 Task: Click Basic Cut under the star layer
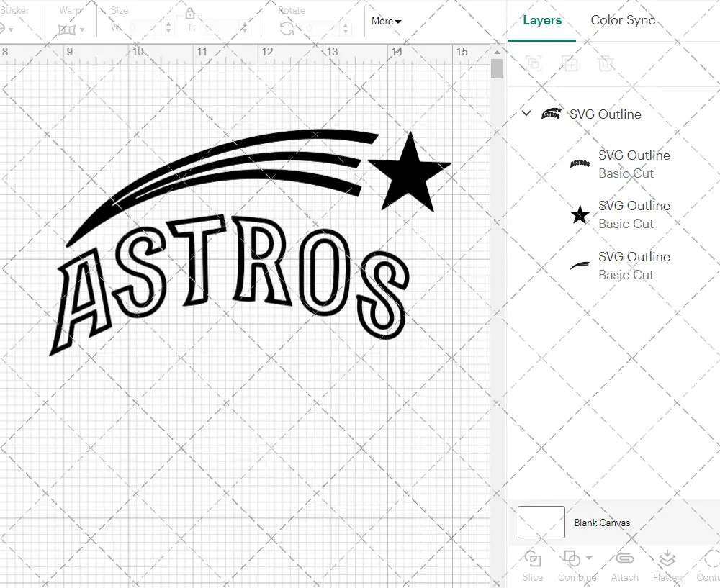[x=626, y=224]
